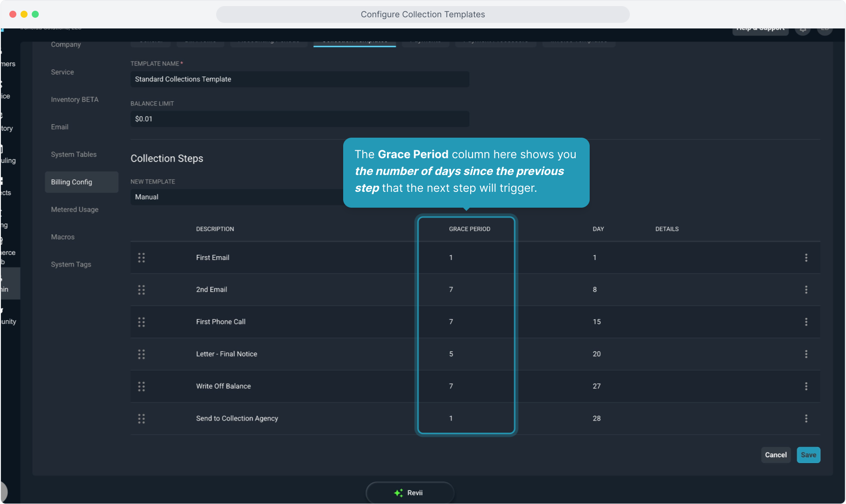The width and height of the screenshot is (846, 504).
Task: Select Inventory BETA in the sidebar
Action: tap(75, 99)
